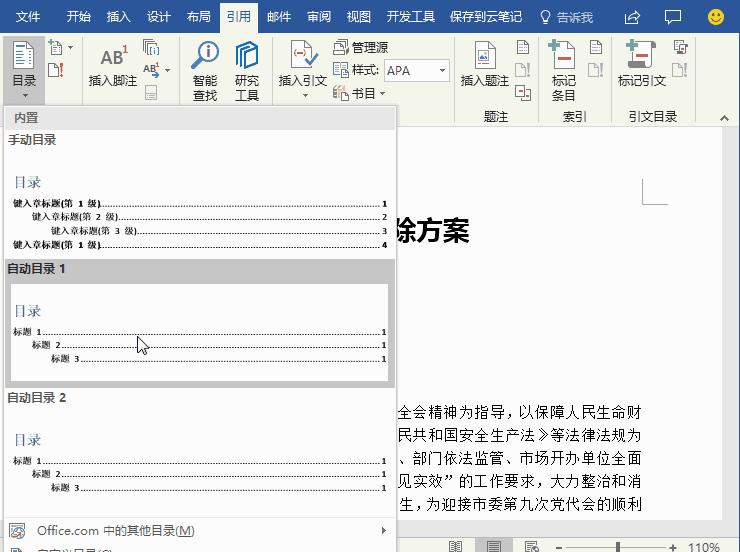
Task: Expand the 添加文字 dropdown arrow
Action: click(70, 47)
